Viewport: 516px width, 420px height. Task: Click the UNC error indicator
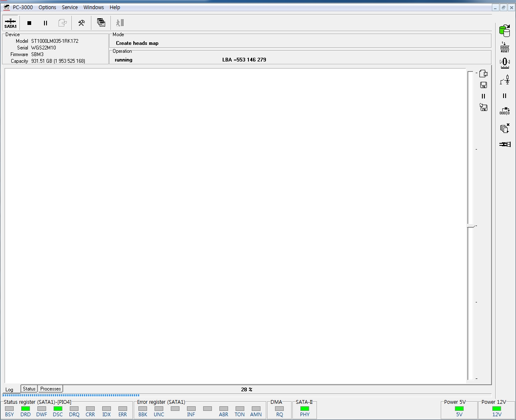tap(159, 409)
